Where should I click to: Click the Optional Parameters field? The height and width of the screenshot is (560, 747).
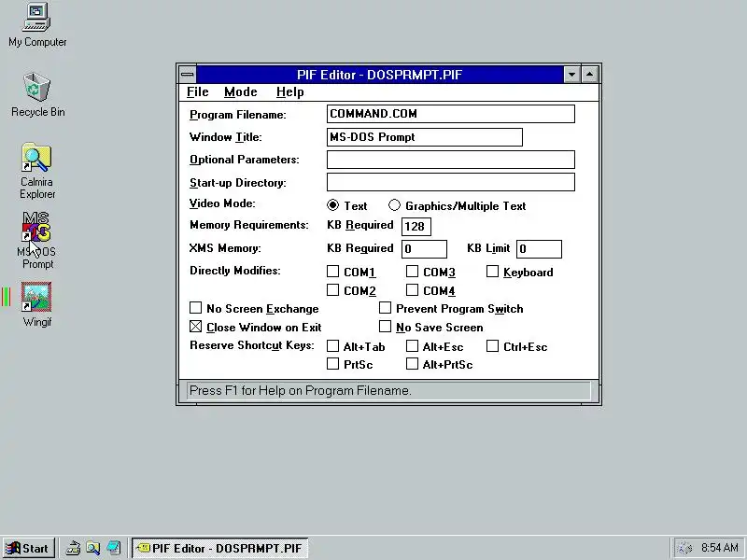tap(451, 160)
